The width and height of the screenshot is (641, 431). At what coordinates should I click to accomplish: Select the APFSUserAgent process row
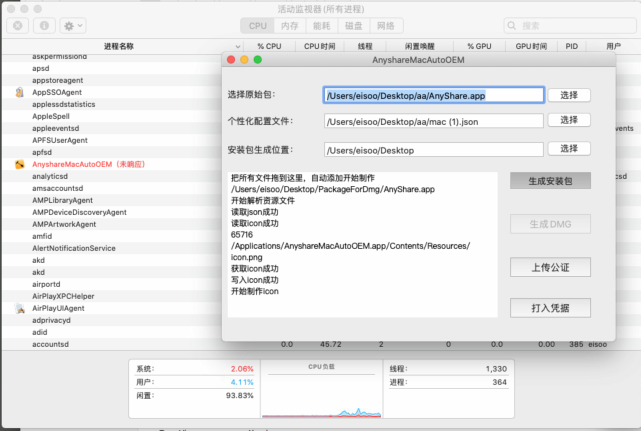tap(112, 140)
